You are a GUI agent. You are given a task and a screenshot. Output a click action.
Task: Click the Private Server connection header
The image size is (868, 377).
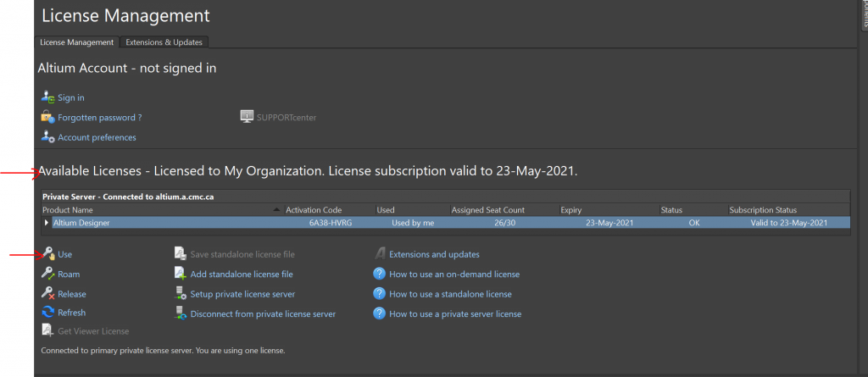129,197
